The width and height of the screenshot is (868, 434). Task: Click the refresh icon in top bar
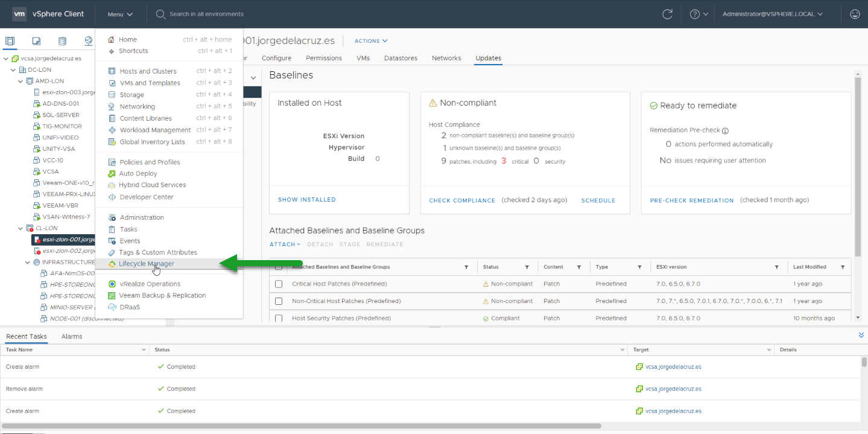pyautogui.click(x=667, y=14)
